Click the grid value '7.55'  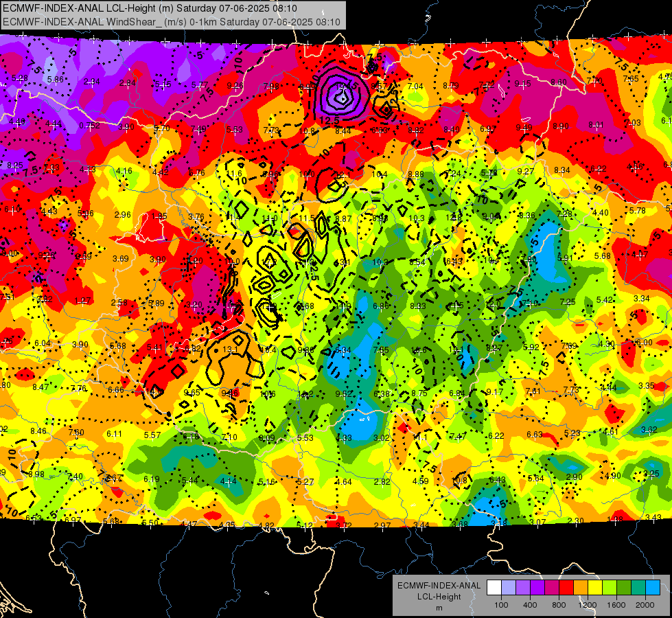[381, 350]
